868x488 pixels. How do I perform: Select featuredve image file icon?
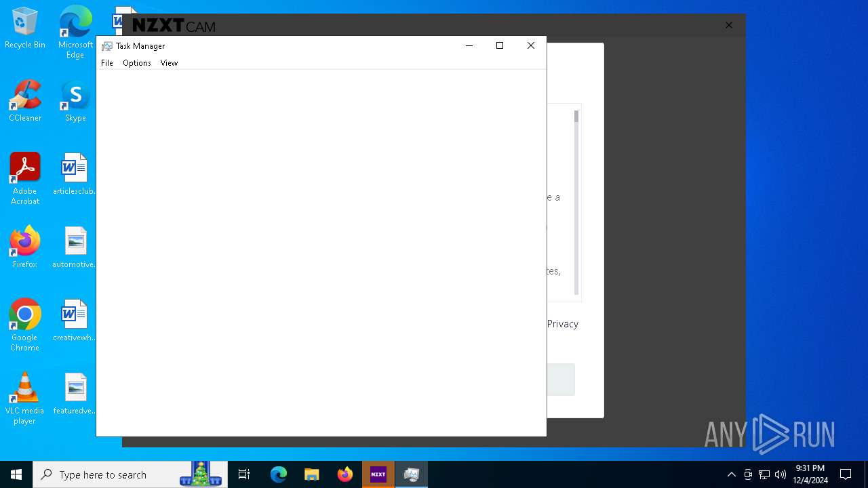[75, 394]
